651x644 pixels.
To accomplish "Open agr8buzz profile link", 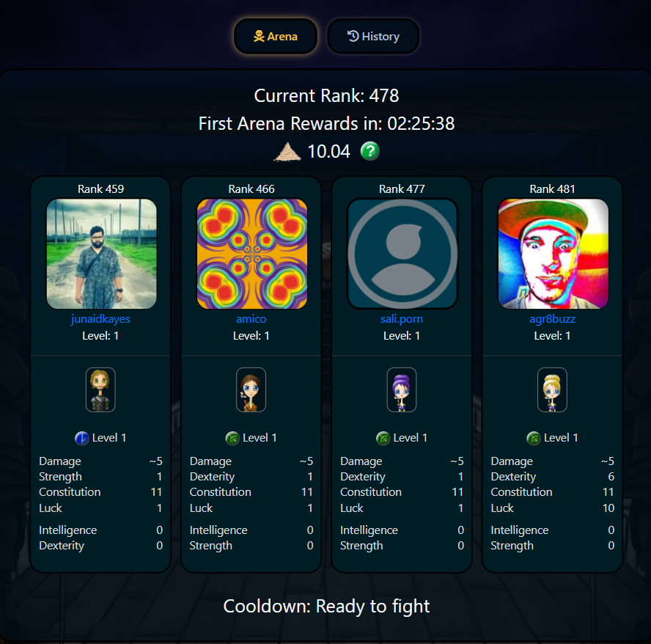I will tap(552, 318).
